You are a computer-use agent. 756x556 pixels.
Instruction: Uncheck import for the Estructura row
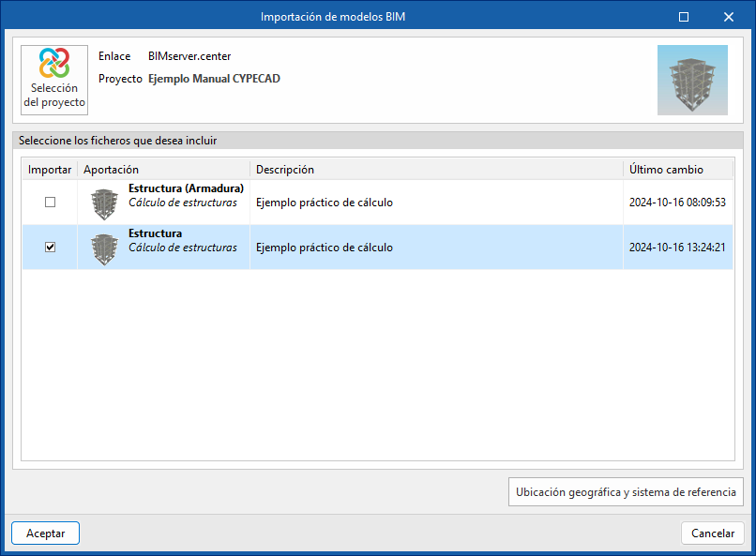point(51,248)
